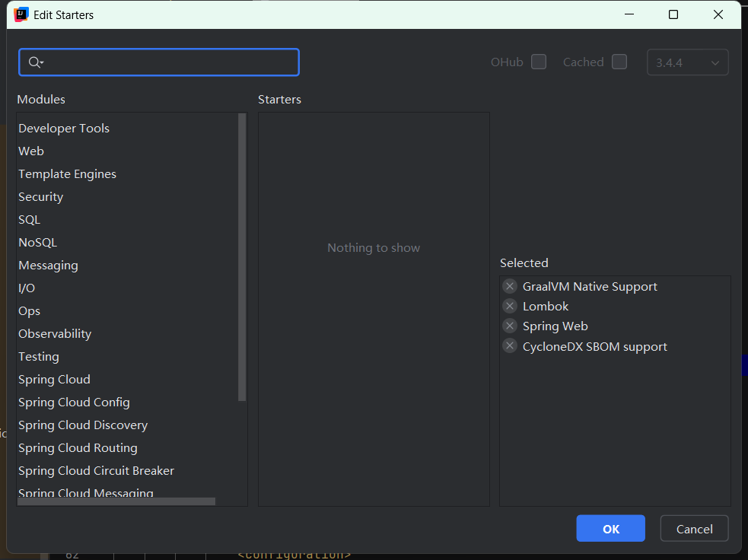Select the SQL module

pyautogui.click(x=128, y=220)
